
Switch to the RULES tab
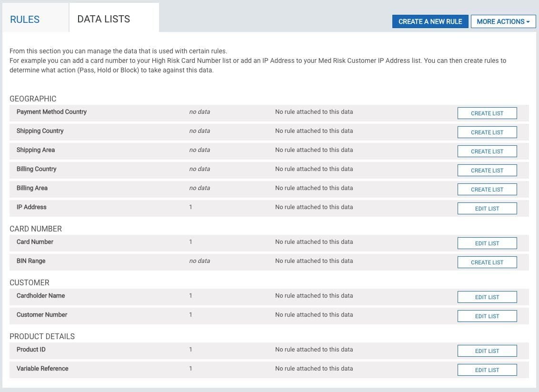click(25, 20)
